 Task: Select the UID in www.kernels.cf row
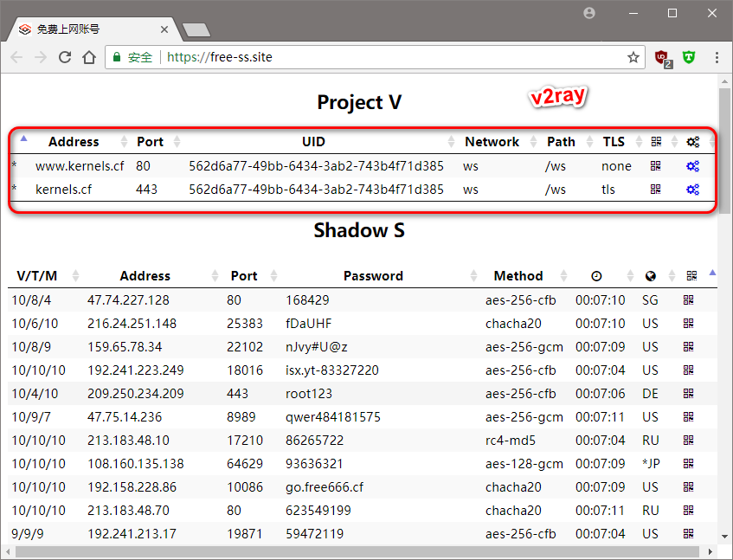(x=316, y=166)
